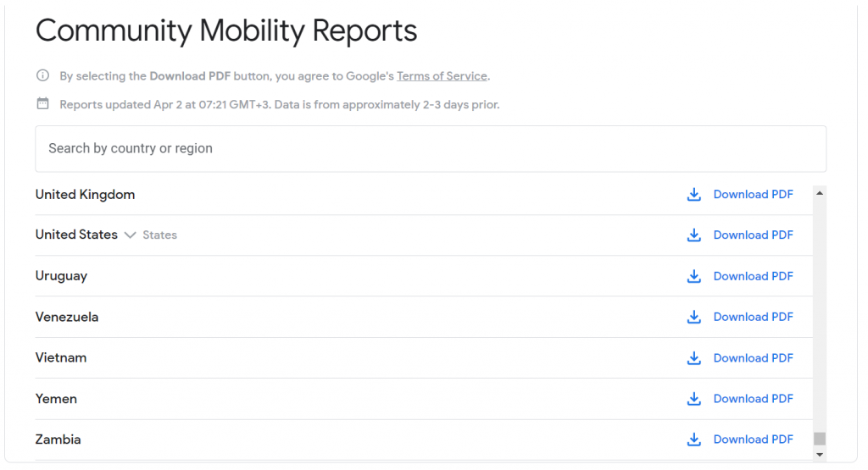Download the Uruguay PDF report
Screen dimensions: 868x470
click(753, 276)
